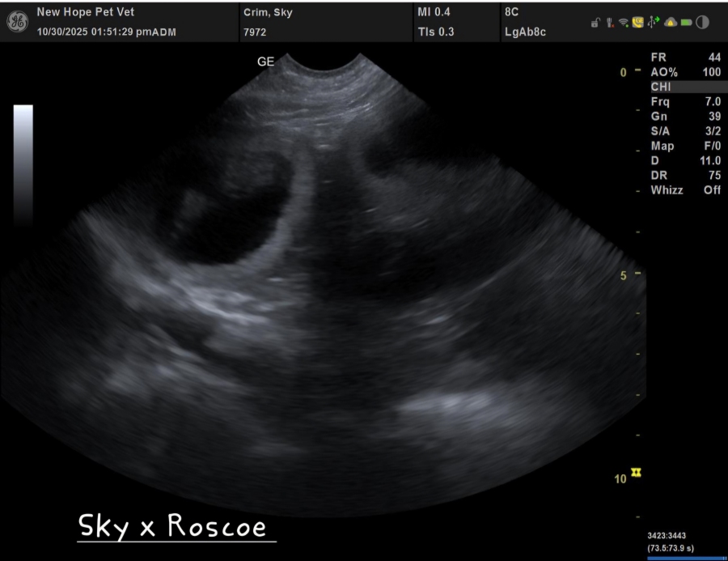Image resolution: width=728 pixels, height=561 pixels.
Task: Click the LgAb8c preset label
Action: 525,32
